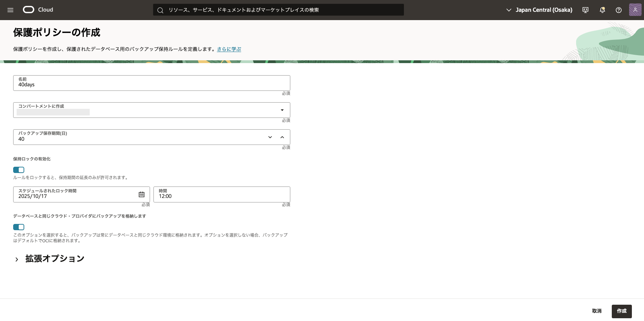Disable the retention lock toggle
This screenshot has width=644, height=321.
pyautogui.click(x=19, y=170)
